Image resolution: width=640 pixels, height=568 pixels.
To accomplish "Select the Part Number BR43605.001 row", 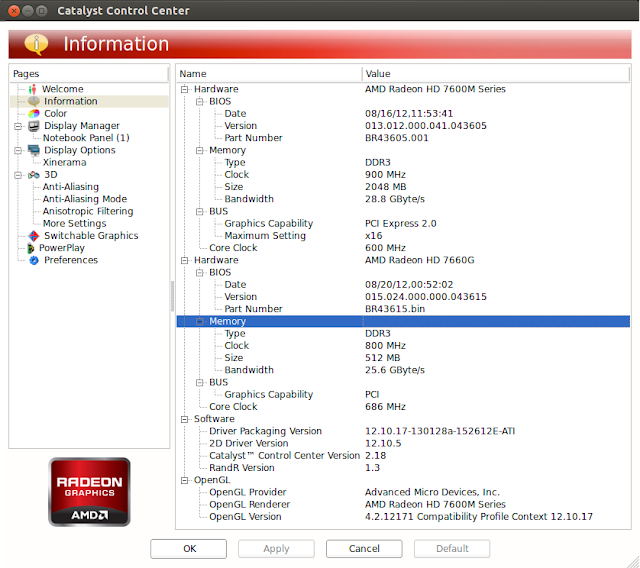I will point(403,138).
